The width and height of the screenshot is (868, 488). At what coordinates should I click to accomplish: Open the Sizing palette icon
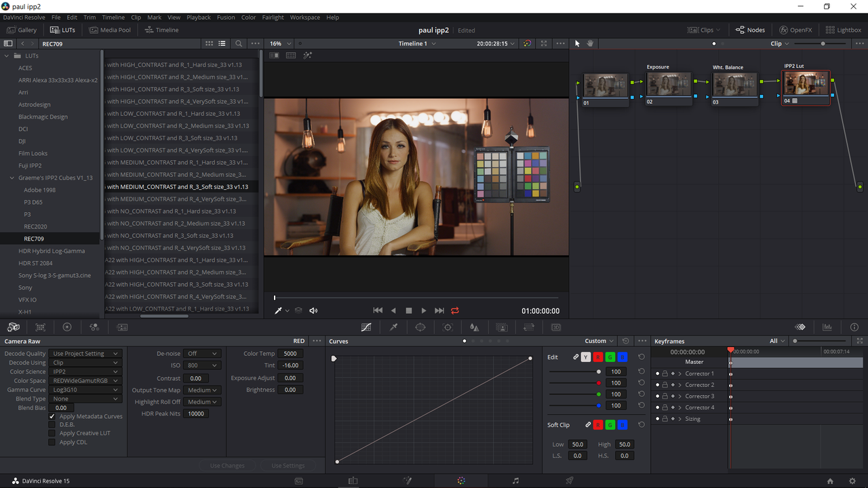coord(529,327)
